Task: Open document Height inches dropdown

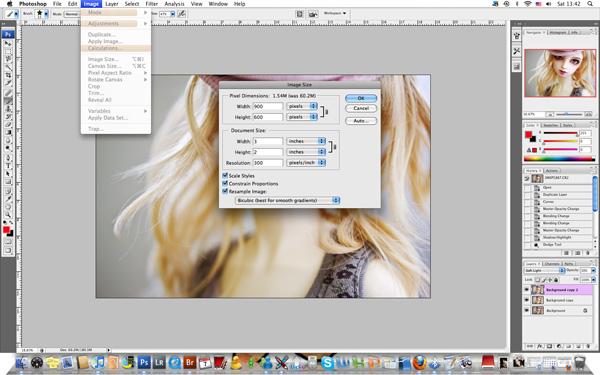Action: (x=306, y=152)
